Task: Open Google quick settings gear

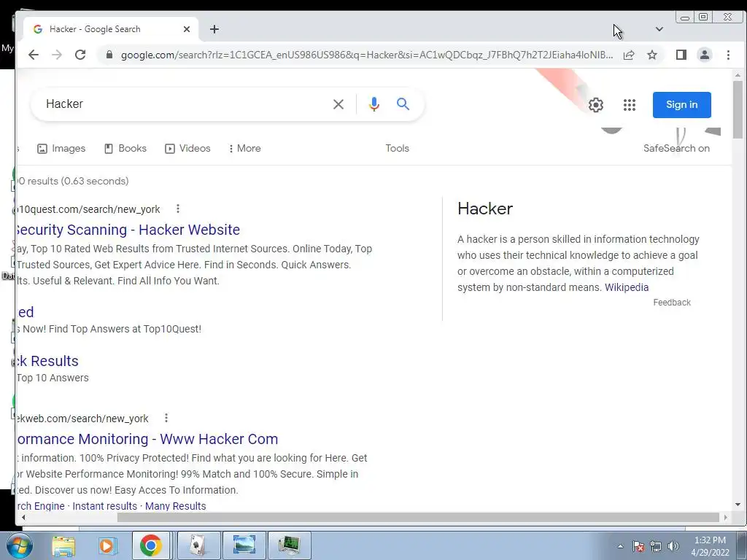Action: (595, 105)
